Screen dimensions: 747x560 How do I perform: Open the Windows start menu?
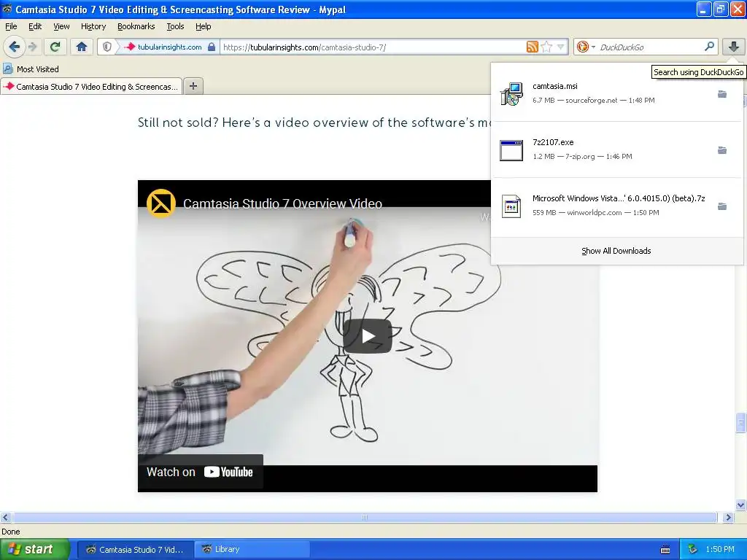(x=35, y=549)
